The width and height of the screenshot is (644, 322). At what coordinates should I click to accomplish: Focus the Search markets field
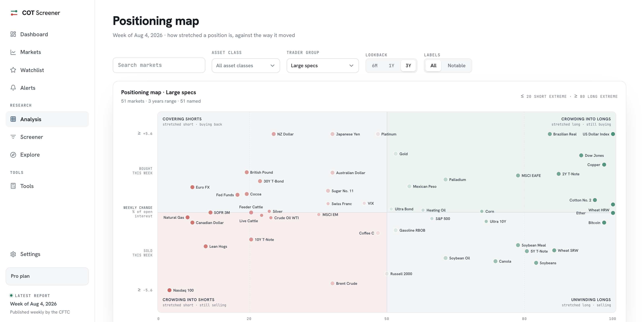[x=159, y=65]
